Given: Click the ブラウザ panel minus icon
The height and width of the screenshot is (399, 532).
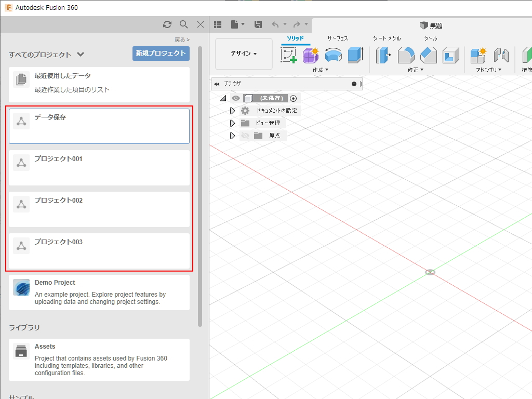Looking at the screenshot, I should pyautogui.click(x=354, y=84).
